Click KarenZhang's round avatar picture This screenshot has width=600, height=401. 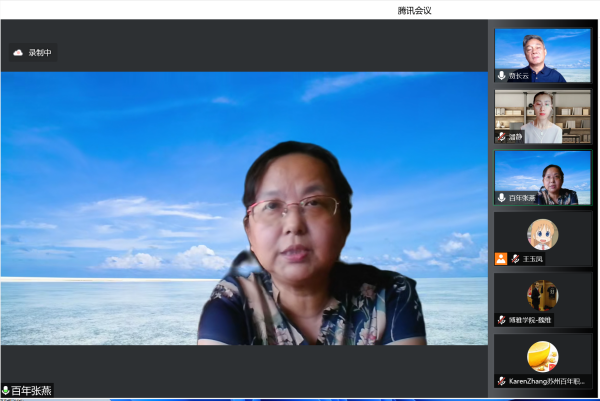coord(543,356)
